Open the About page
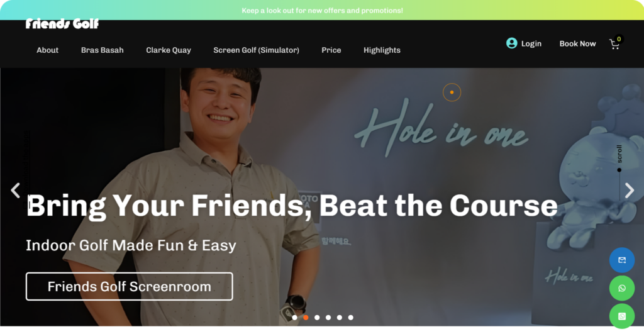The image size is (644, 334). 47,50
